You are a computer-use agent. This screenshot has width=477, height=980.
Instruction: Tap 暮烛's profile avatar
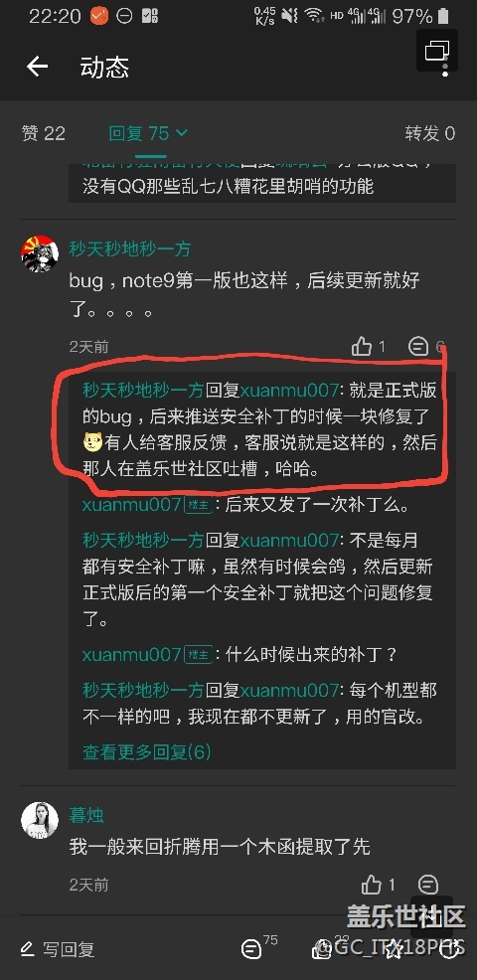click(40, 819)
